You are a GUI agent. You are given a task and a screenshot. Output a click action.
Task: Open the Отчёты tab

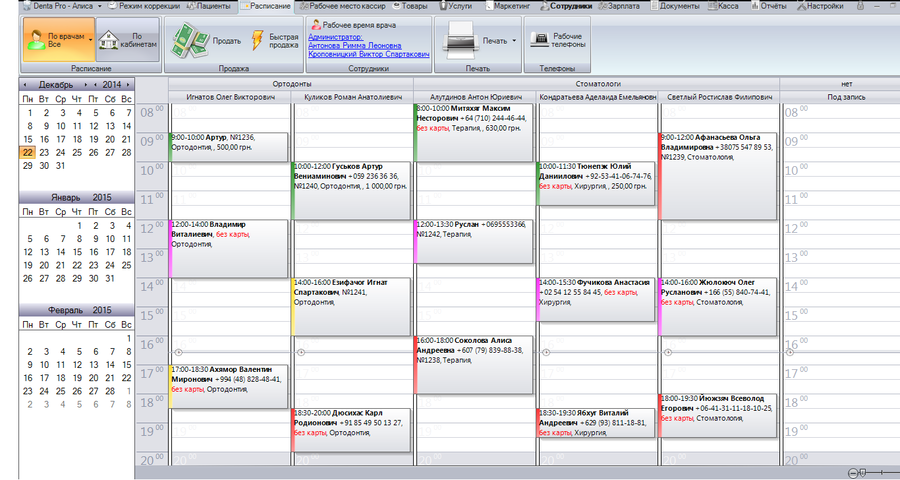769,6
